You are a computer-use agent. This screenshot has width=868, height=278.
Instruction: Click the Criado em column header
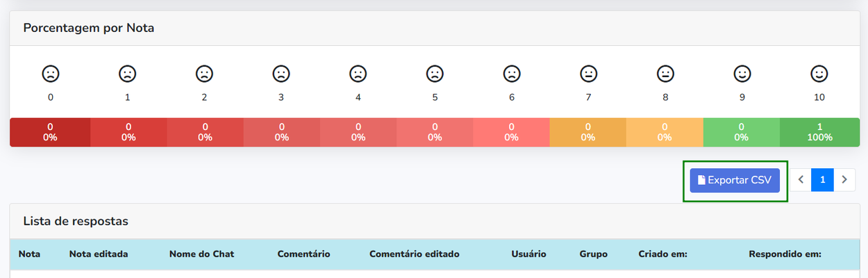click(663, 254)
